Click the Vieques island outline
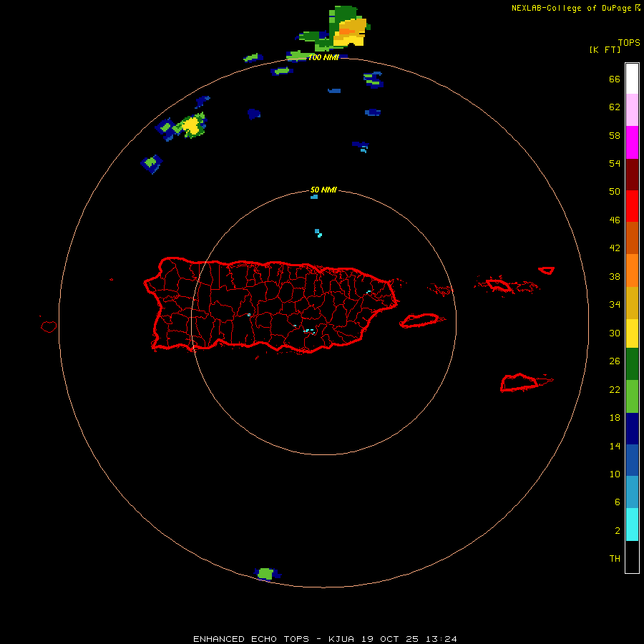The image size is (644, 644). pos(422,320)
